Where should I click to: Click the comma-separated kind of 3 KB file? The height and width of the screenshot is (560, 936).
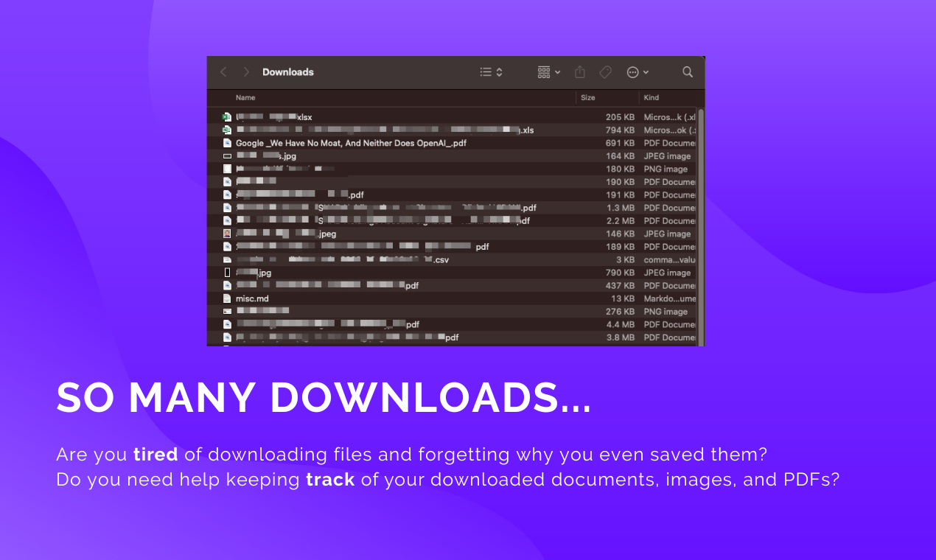point(669,259)
